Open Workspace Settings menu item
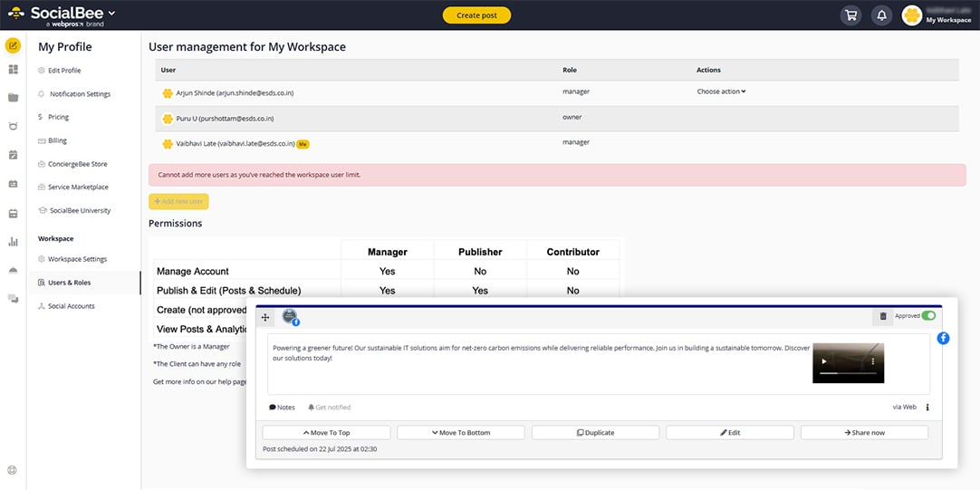This screenshot has width=980, height=490. tap(72, 259)
